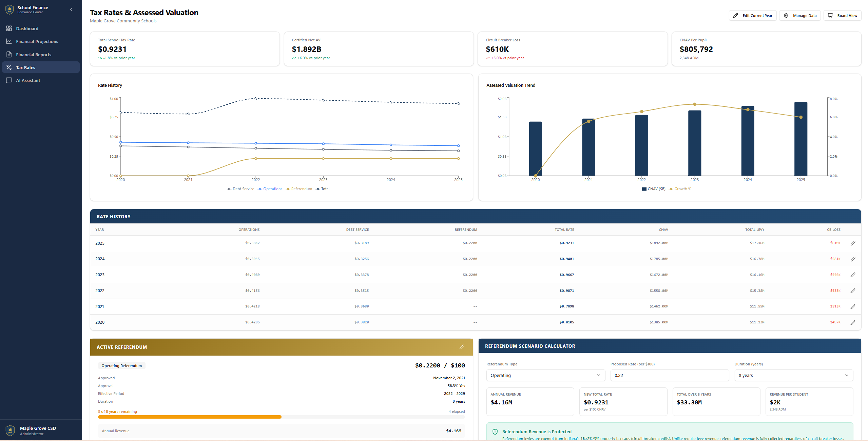
Task: Expand the Duration (years) dropdown
Action: tap(793, 375)
